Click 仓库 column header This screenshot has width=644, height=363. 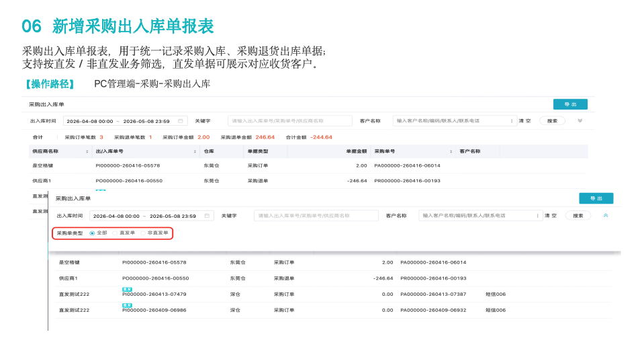click(209, 151)
